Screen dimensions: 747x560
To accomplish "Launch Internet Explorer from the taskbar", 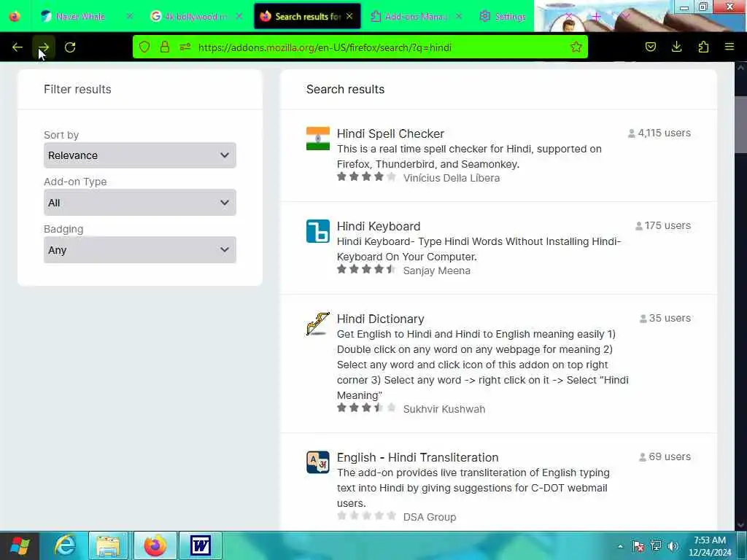I will point(65,545).
